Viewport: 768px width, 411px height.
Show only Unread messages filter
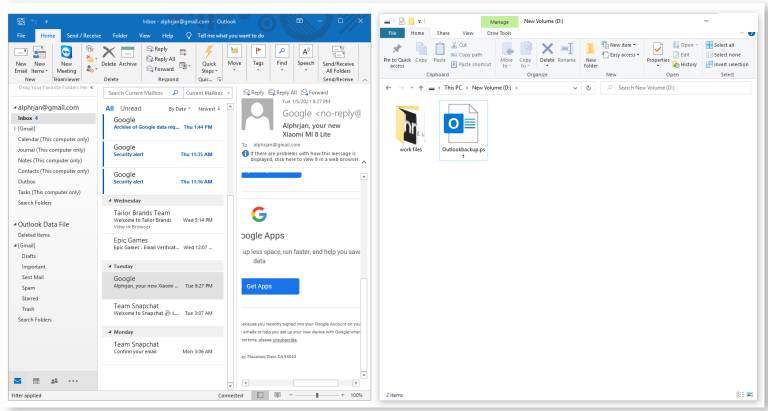pos(131,109)
